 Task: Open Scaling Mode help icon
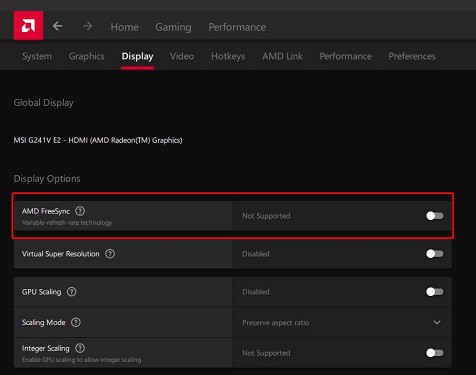[x=76, y=322]
